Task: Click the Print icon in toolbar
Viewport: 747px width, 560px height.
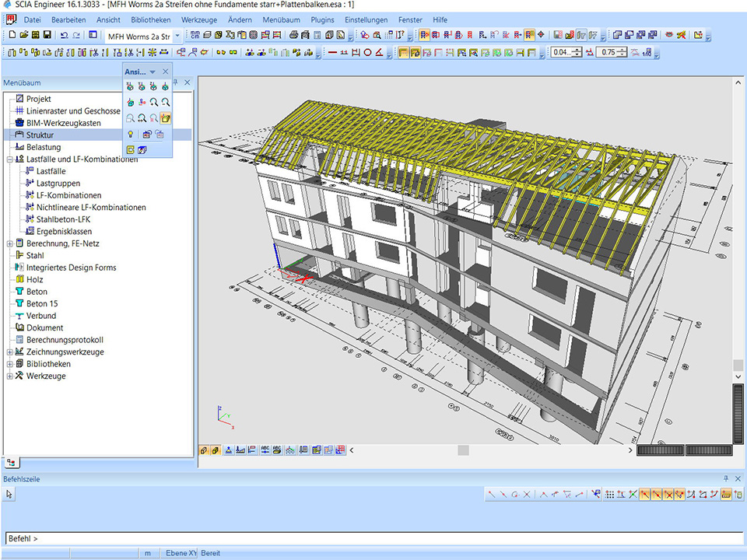Action: pos(293,35)
